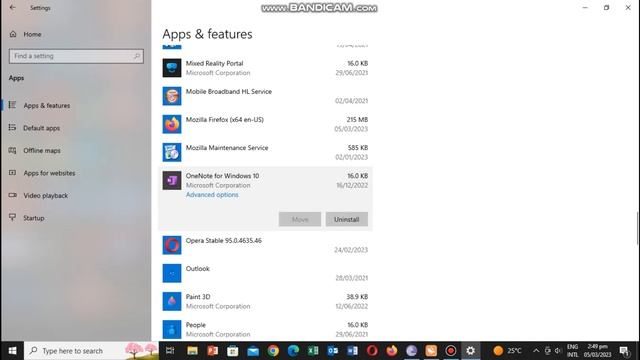
Task: Click Paint 3D size 38.9 KB
Action: tap(357, 297)
